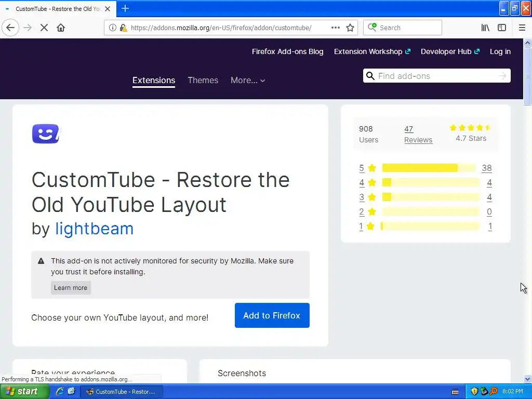Click the second quick launch icon
This screenshot has height=399, width=532.
pos(71,391)
